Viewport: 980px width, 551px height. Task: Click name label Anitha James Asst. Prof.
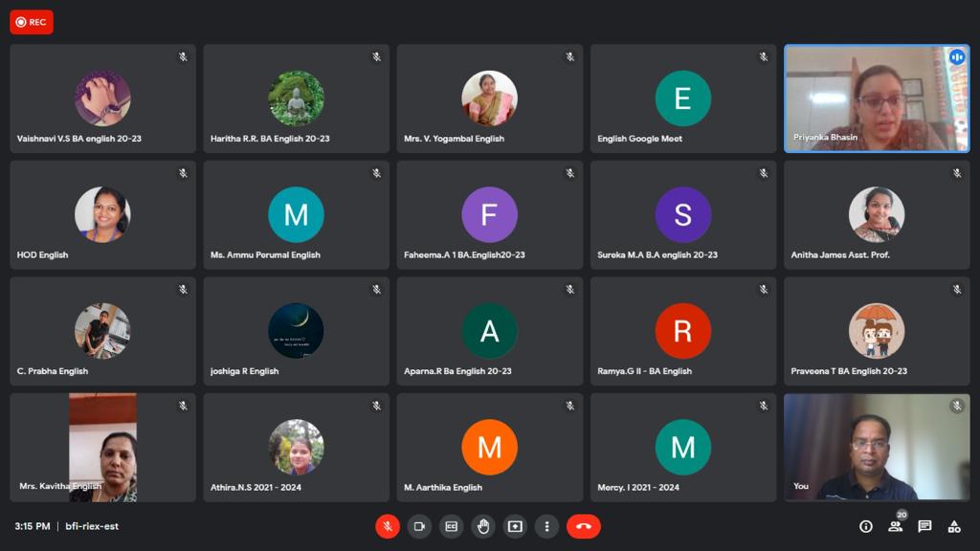[840, 254]
